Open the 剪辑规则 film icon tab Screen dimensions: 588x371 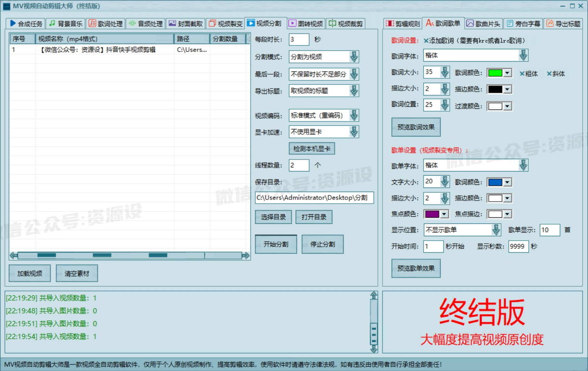coord(403,24)
